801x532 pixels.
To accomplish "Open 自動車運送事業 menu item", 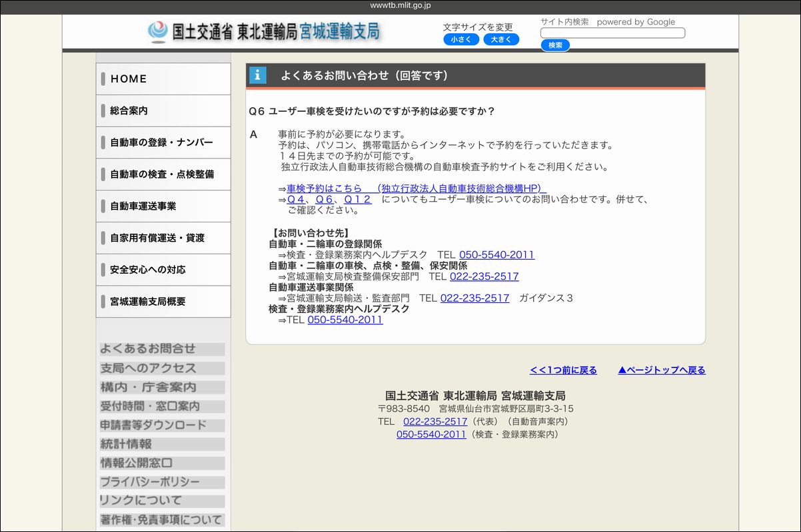I will tap(163, 206).
